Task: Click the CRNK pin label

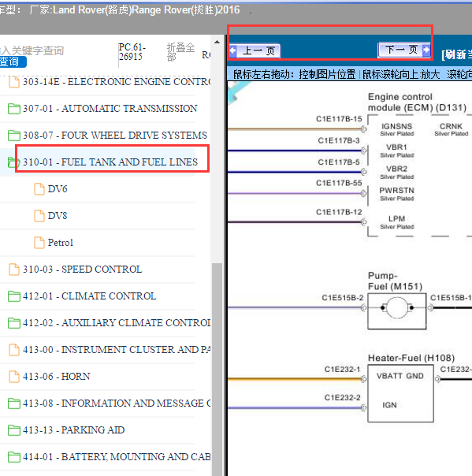Action: (x=451, y=126)
